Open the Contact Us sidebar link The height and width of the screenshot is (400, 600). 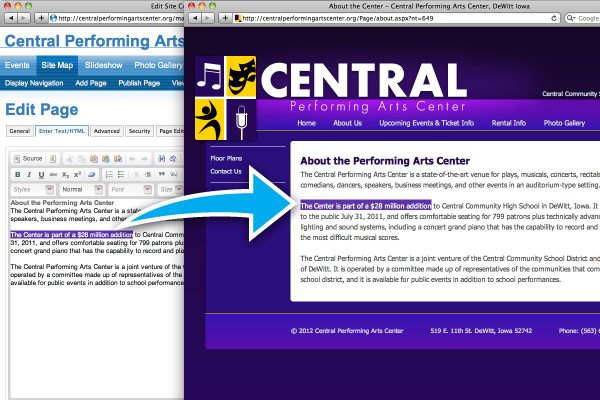[226, 171]
